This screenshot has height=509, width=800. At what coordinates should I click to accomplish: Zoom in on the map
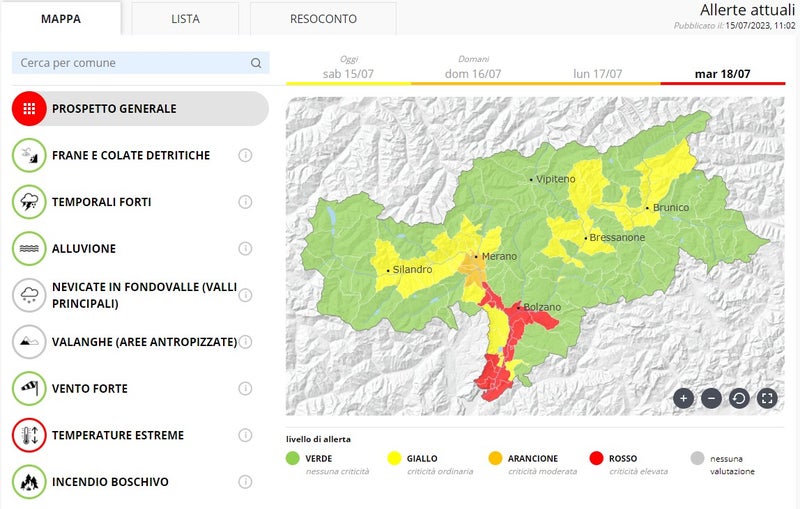tap(684, 398)
